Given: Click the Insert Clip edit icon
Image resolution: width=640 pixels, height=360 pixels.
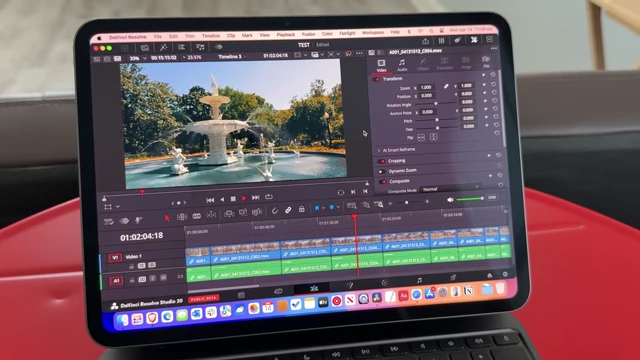Looking at the screenshot, I should coord(229,213).
